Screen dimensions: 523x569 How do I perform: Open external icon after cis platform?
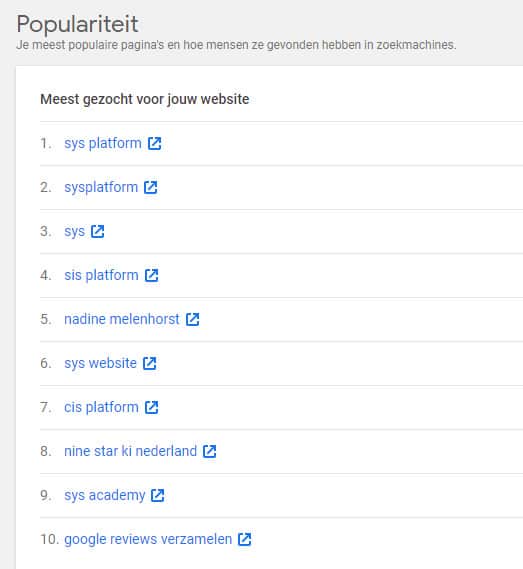(x=151, y=407)
